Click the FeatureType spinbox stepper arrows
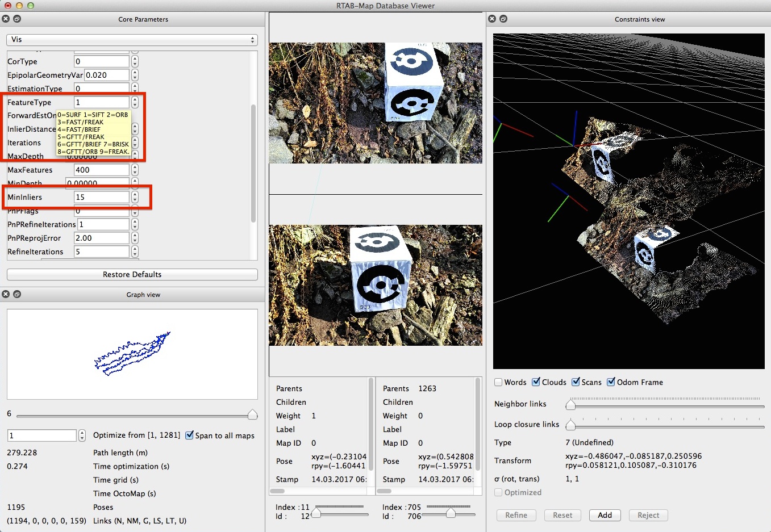 point(135,102)
